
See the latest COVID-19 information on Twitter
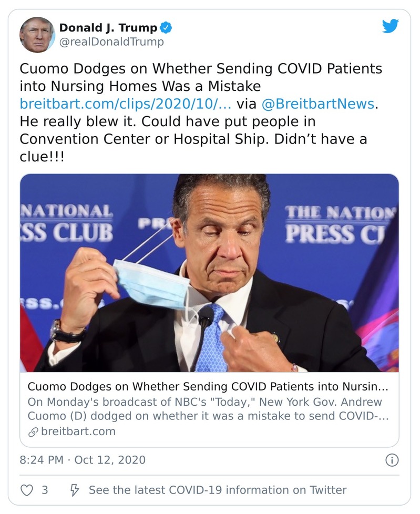[x=218, y=490]
